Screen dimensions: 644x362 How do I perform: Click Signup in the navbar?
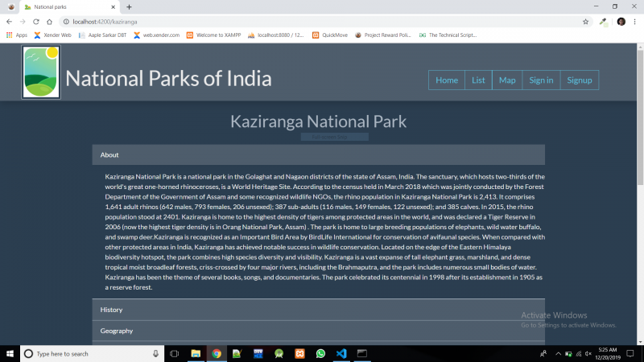pyautogui.click(x=579, y=80)
